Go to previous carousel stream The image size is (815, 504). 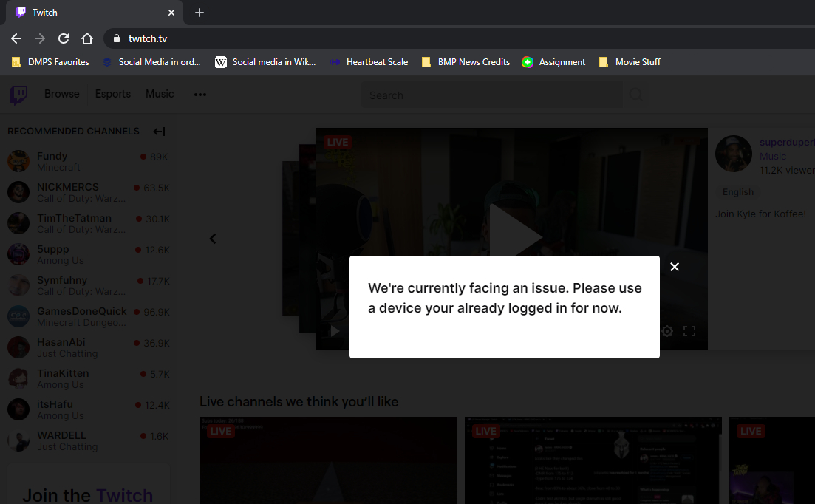[x=213, y=239]
